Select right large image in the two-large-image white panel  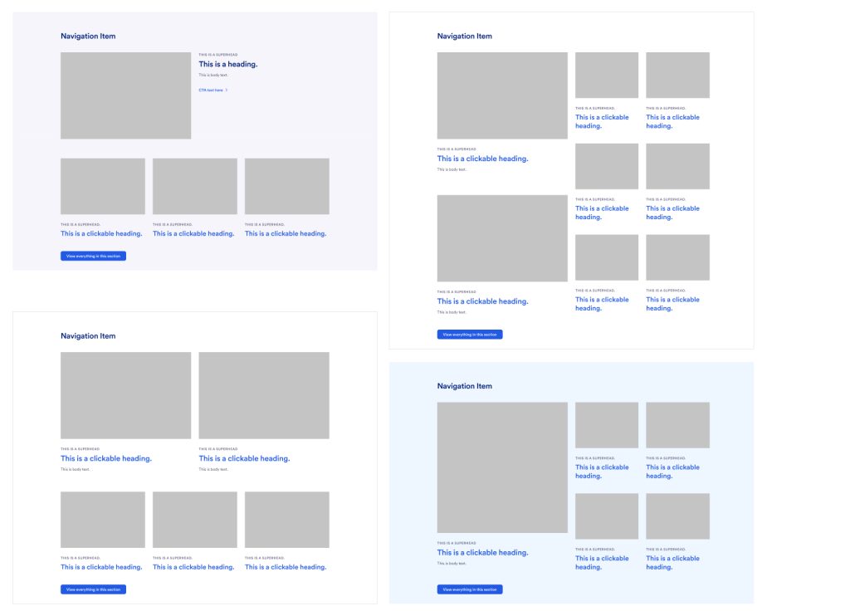tap(264, 395)
